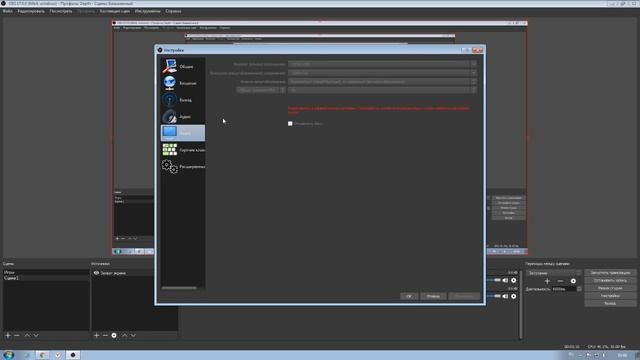Expand the output scaled resolution dropdown
Viewport: 640px width, 360px height.
point(473,73)
